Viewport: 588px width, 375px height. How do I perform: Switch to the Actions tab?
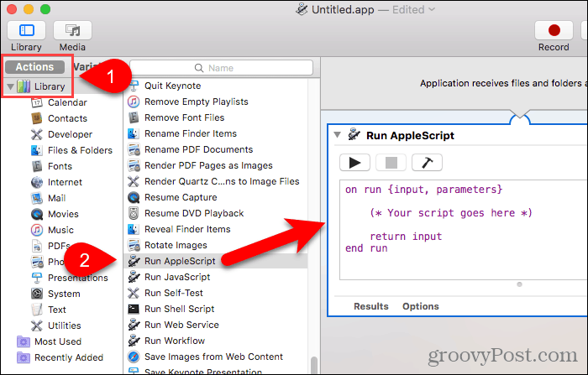pos(34,67)
